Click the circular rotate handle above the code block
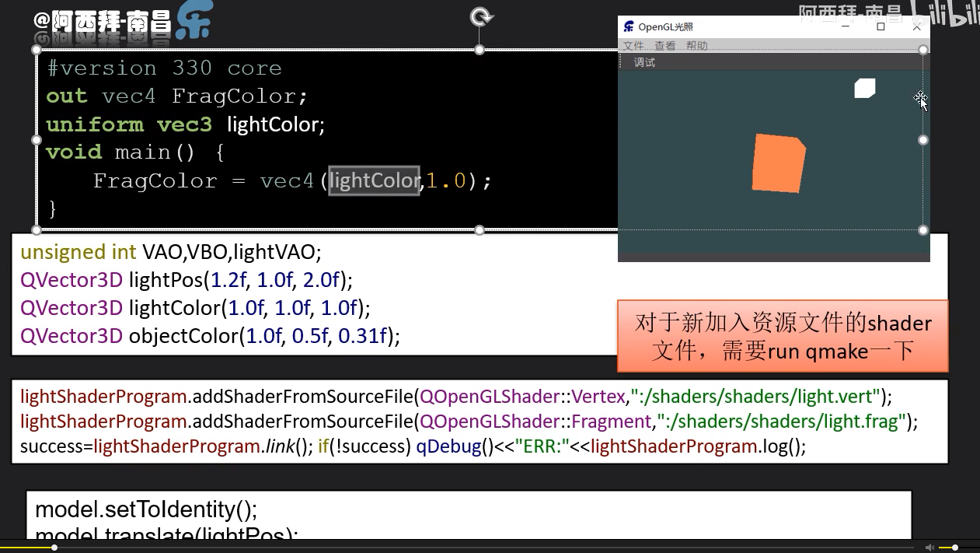Screen dimensions: 980x553 coord(480,15)
